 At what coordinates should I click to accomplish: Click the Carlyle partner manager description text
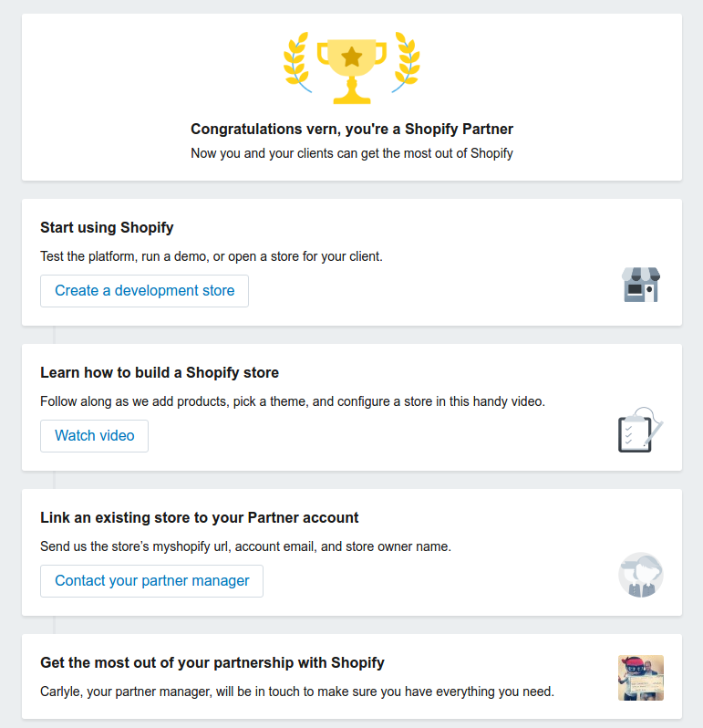297,692
